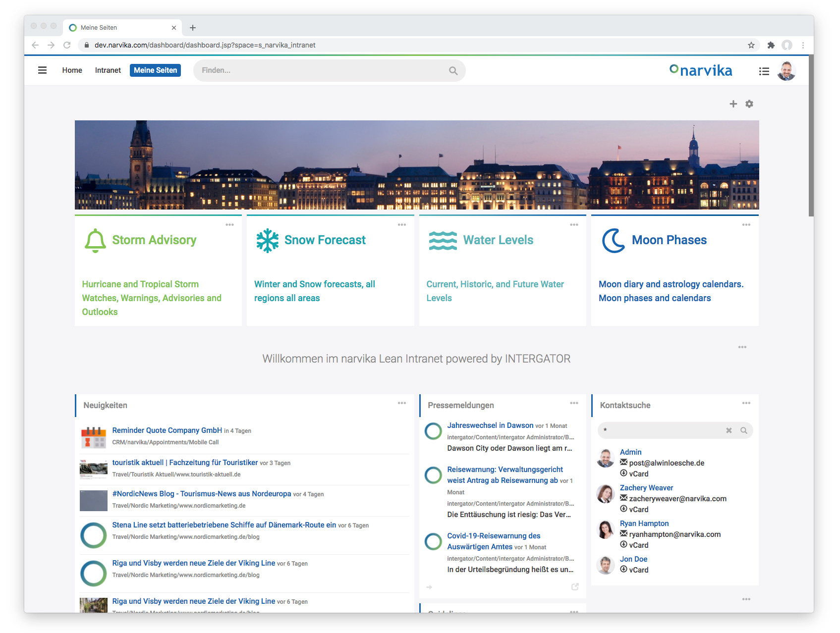The height and width of the screenshot is (633, 840).
Task: Open Jahreswechsel in Dawson press release
Action: coord(490,425)
